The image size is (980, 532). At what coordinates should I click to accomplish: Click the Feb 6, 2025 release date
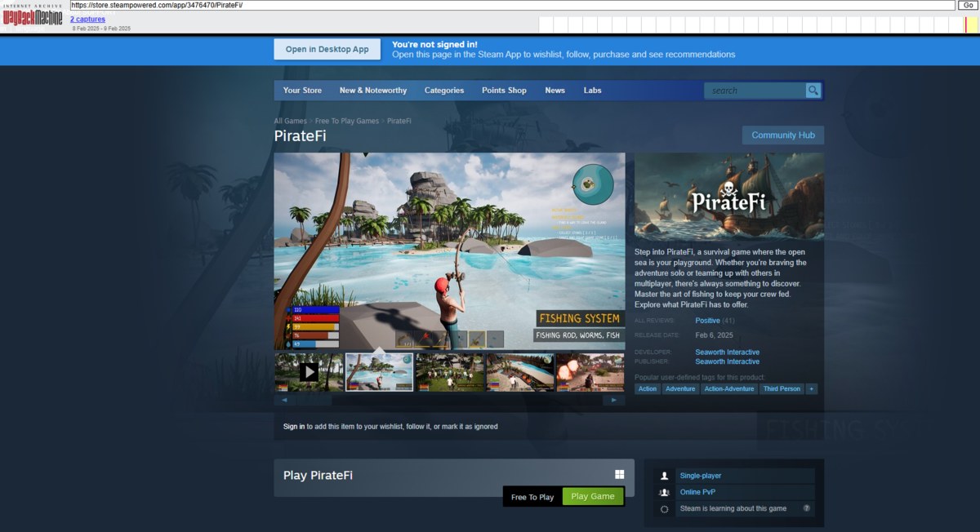715,335
